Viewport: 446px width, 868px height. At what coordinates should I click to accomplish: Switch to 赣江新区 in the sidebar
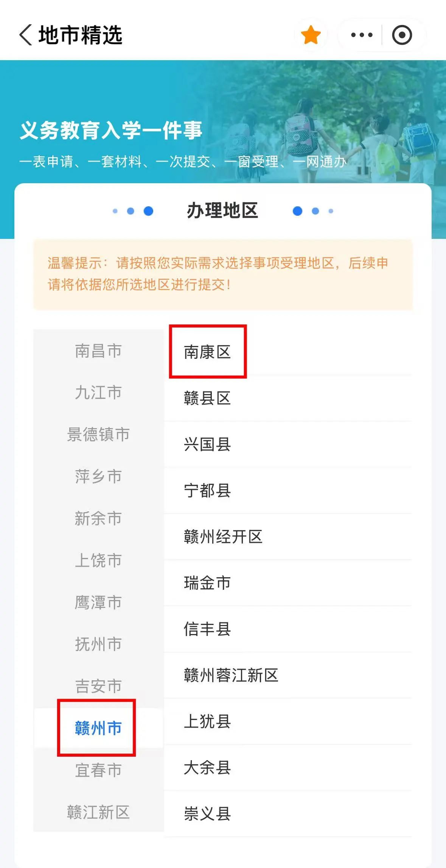[98, 812]
